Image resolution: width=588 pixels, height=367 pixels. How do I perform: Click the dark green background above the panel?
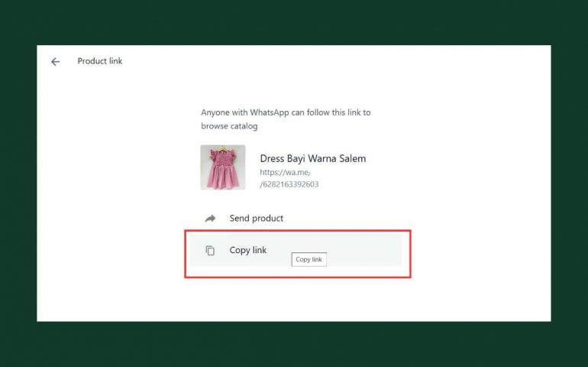tap(294, 21)
